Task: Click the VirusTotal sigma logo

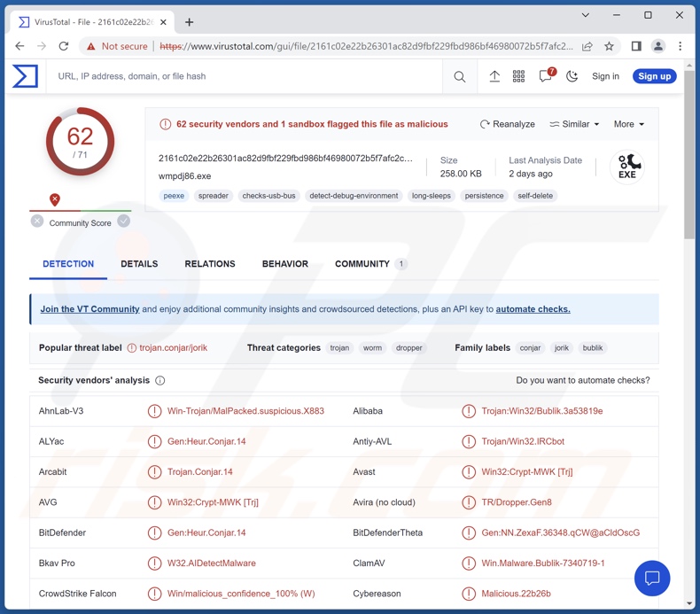Action: (x=25, y=76)
